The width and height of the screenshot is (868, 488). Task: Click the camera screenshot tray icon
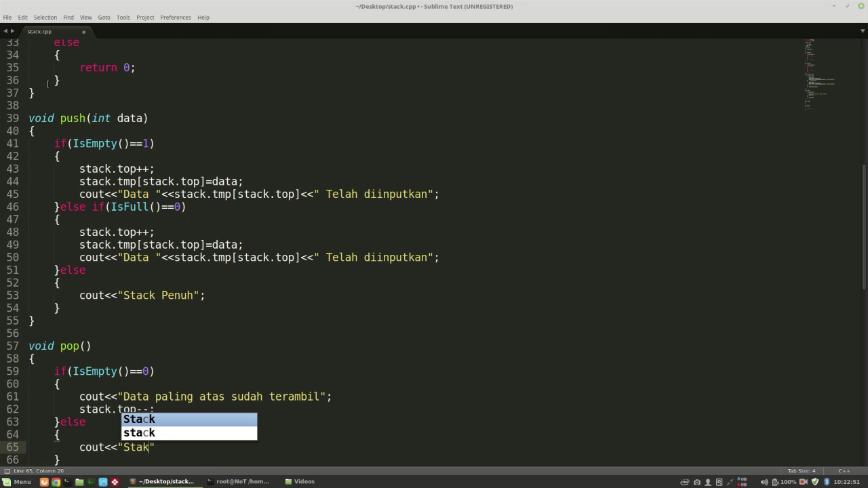(697, 482)
